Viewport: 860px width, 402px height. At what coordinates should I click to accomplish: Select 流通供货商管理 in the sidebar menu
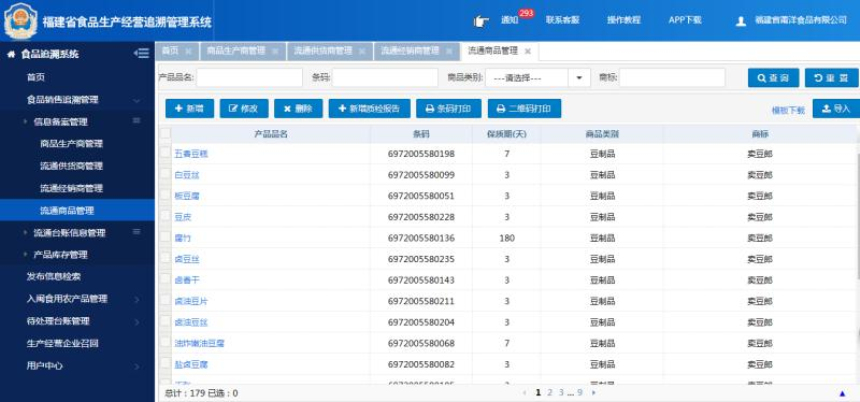71,166
